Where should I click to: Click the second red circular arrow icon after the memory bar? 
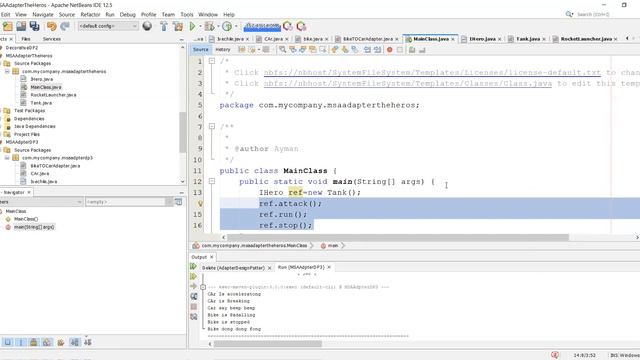pyautogui.click(x=301, y=27)
